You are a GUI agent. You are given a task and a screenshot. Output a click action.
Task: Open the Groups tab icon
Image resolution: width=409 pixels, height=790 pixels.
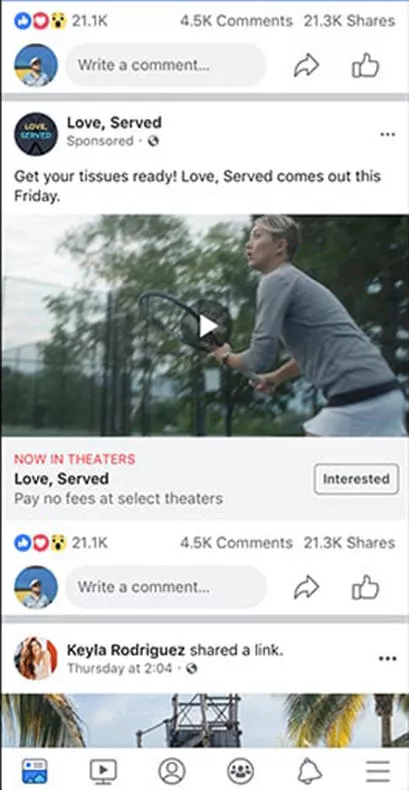240,771
